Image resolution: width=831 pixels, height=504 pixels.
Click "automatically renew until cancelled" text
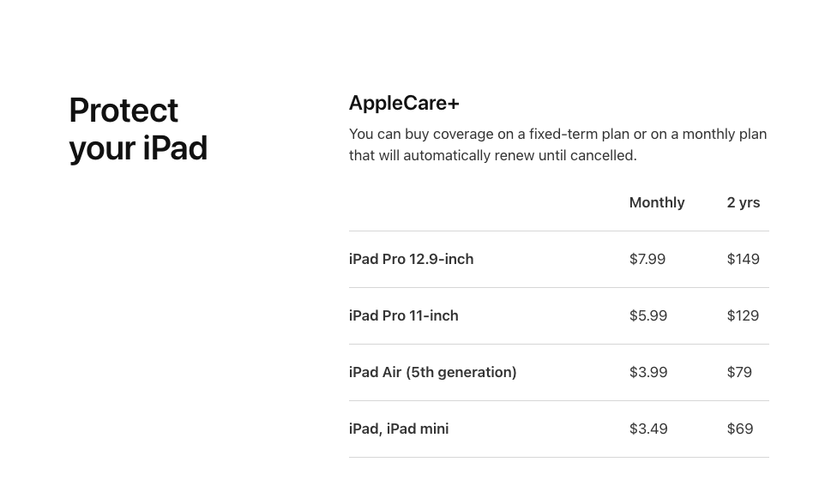click(520, 156)
